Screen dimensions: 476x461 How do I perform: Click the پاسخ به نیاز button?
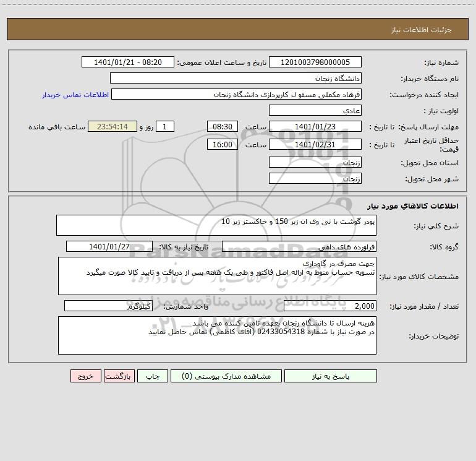tap(331, 376)
